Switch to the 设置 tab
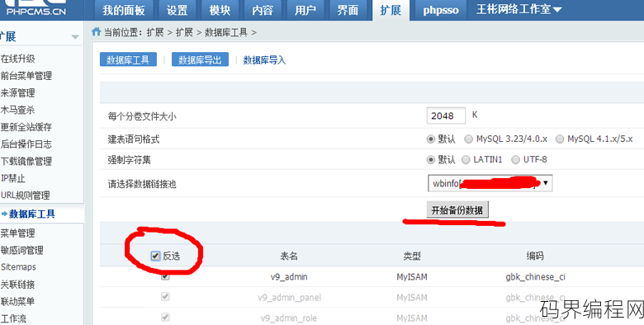The width and height of the screenshot is (644, 325). (177, 10)
